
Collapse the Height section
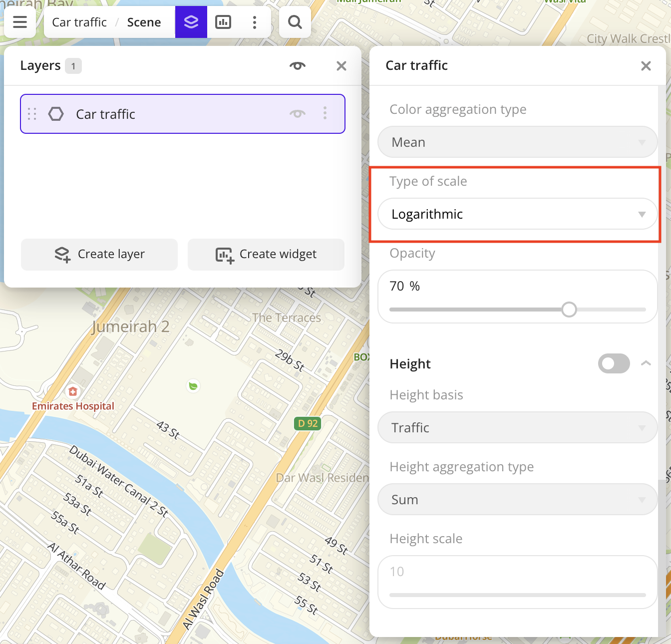click(647, 363)
